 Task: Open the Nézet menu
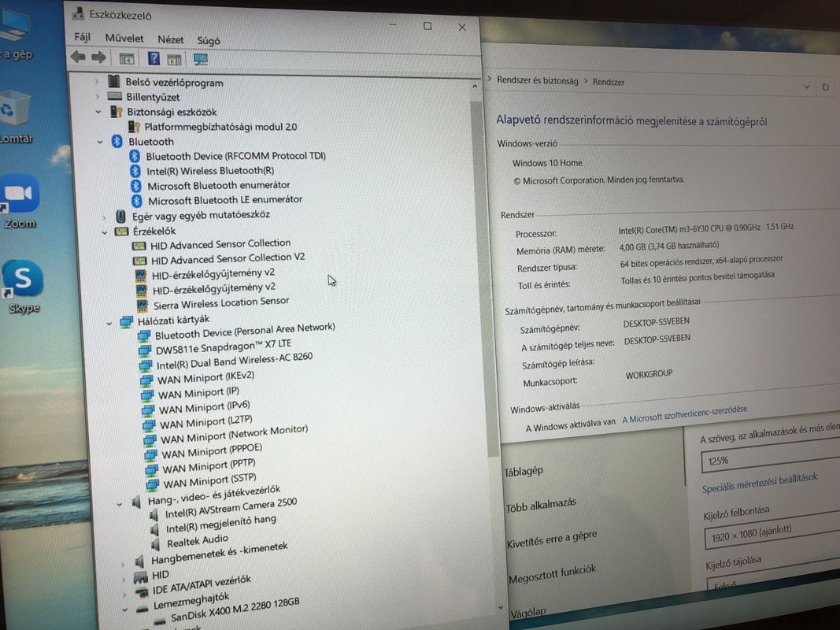click(x=170, y=39)
